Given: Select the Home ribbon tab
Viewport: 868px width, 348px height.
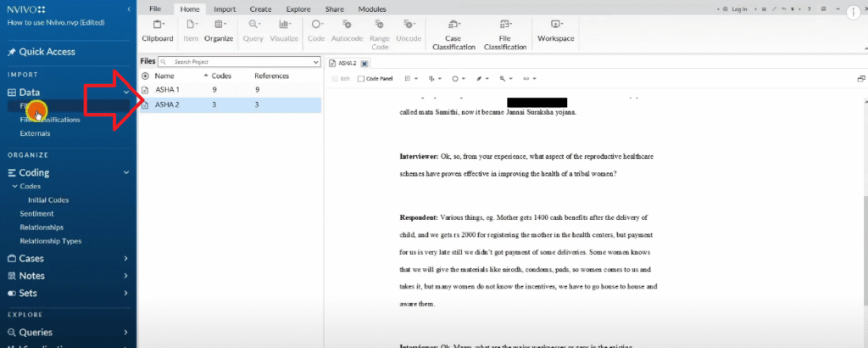Looking at the screenshot, I should pyautogui.click(x=190, y=8).
